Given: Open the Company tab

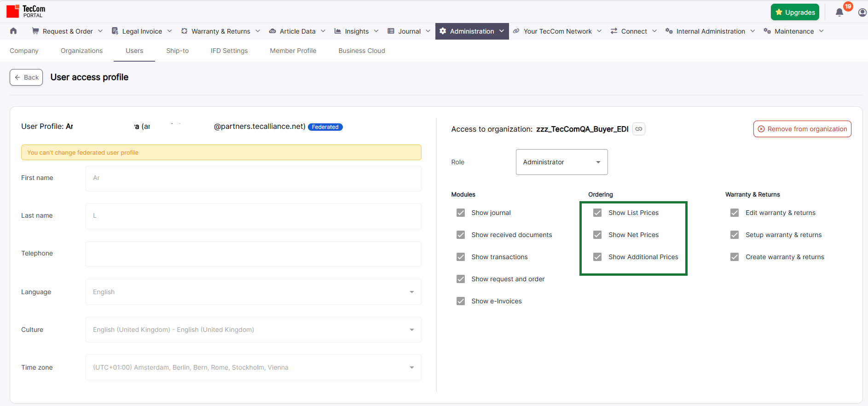Looking at the screenshot, I should click(x=24, y=51).
